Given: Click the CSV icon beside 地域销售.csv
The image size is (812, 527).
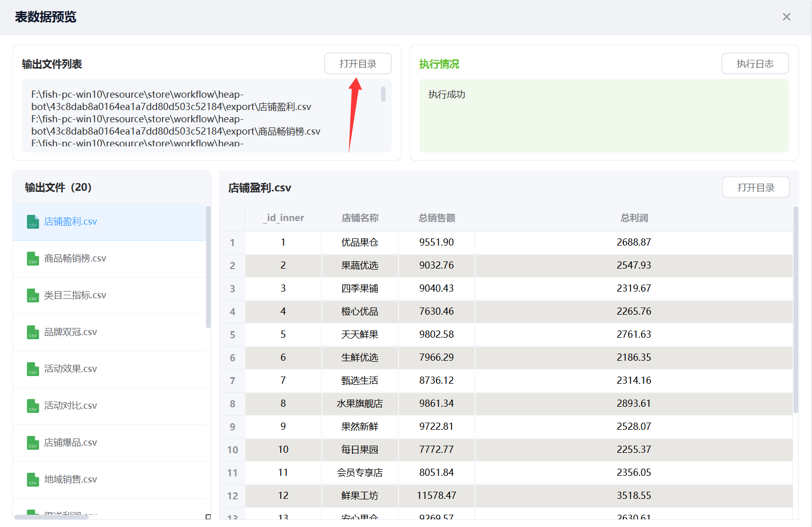Looking at the screenshot, I should click(x=33, y=479).
